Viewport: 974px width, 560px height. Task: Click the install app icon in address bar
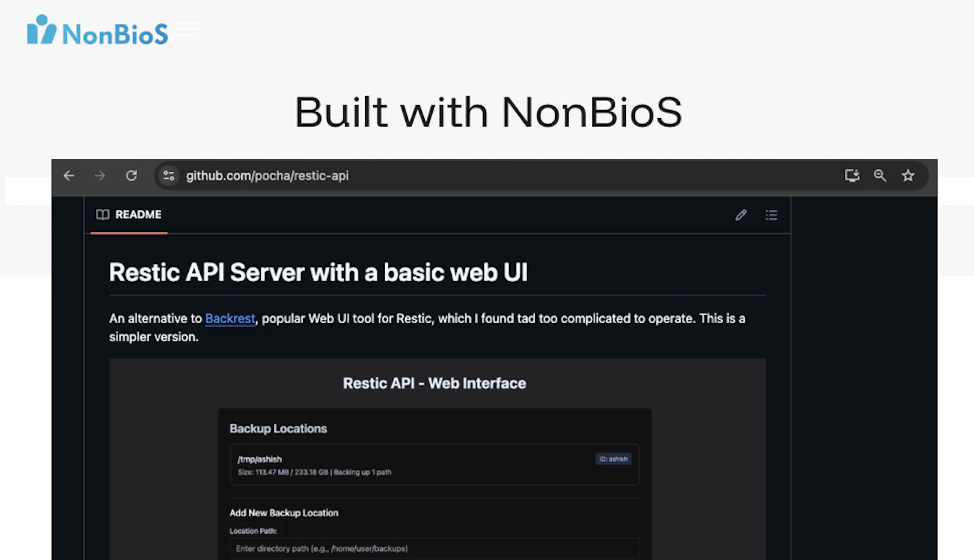[x=852, y=176]
